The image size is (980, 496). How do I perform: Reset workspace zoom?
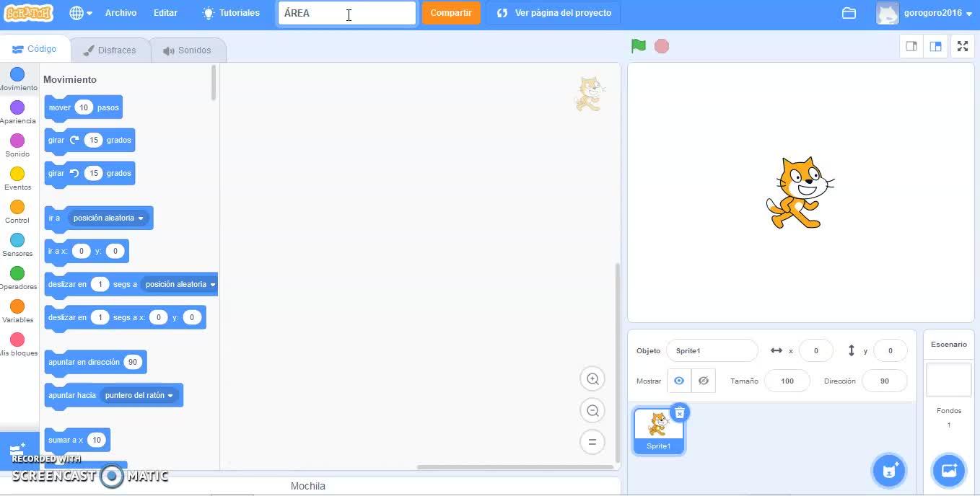click(x=592, y=442)
